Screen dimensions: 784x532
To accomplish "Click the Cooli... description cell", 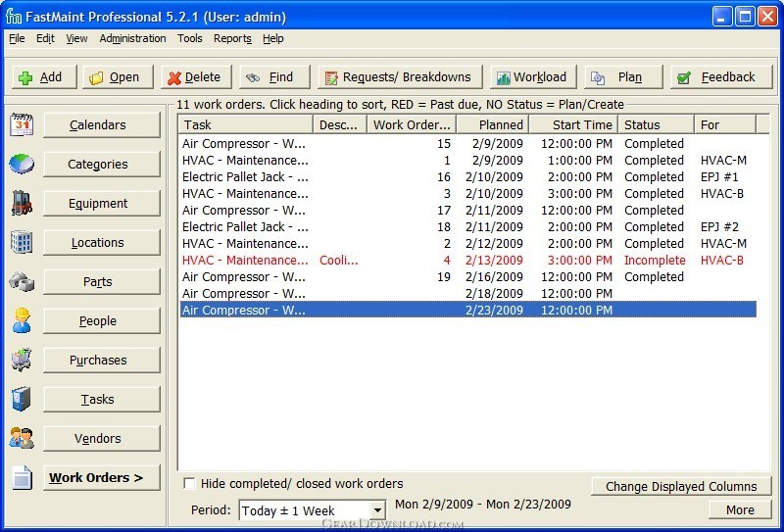I will click(338, 260).
